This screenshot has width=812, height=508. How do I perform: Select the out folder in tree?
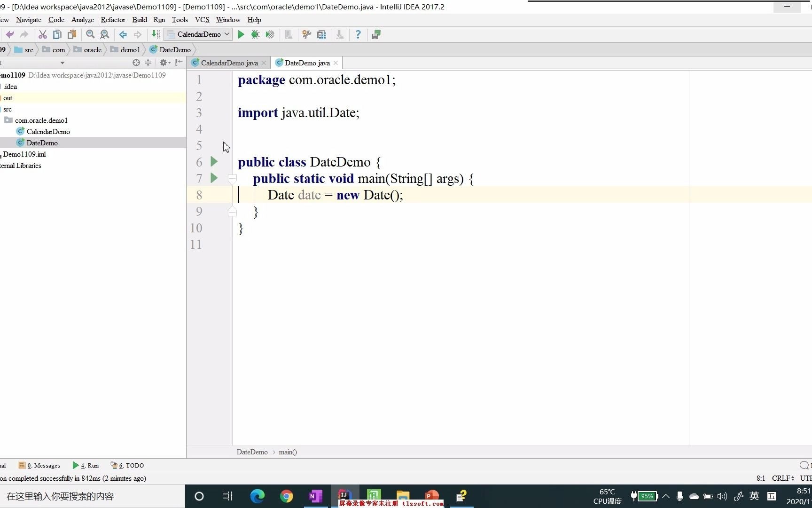(x=8, y=98)
